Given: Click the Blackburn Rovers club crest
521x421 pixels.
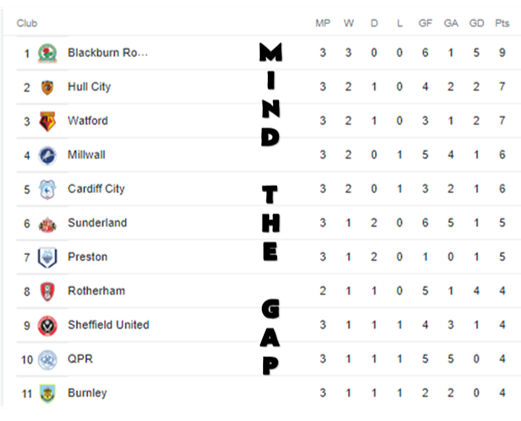Looking at the screenshot, I should coord(47,53).
